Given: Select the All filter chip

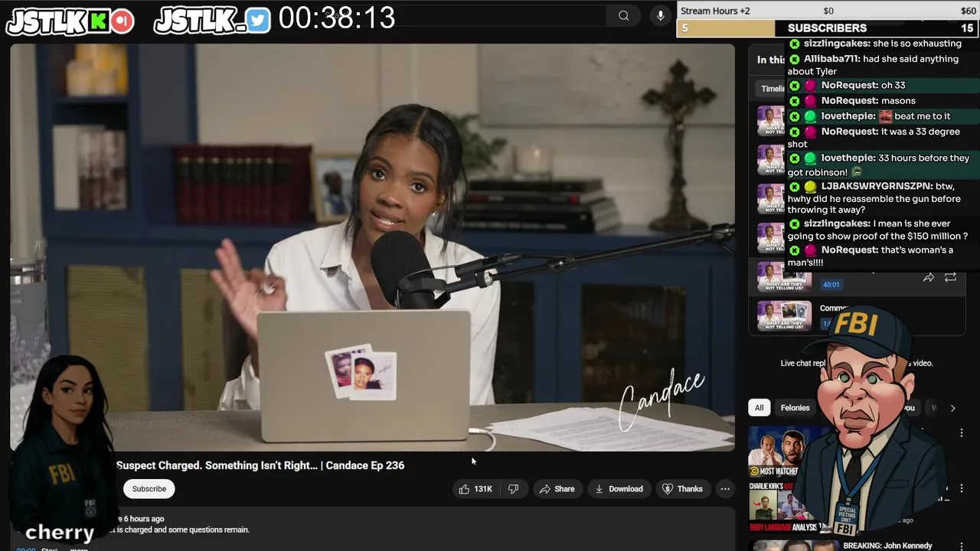Looking at the screenshot, I should [x=759, y=408].
